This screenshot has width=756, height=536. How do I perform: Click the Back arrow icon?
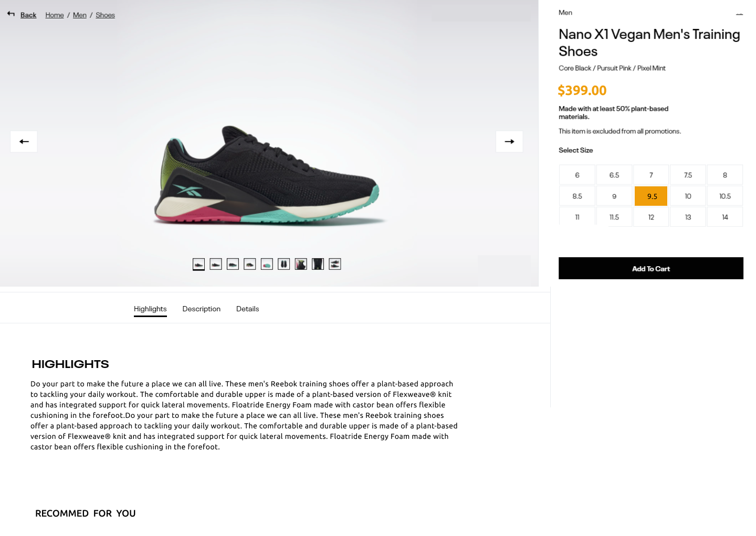click(x=10, y=14)
